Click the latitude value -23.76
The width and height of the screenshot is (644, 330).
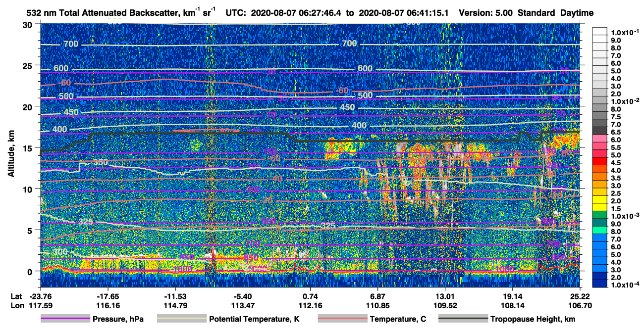[x=41, y=297]
